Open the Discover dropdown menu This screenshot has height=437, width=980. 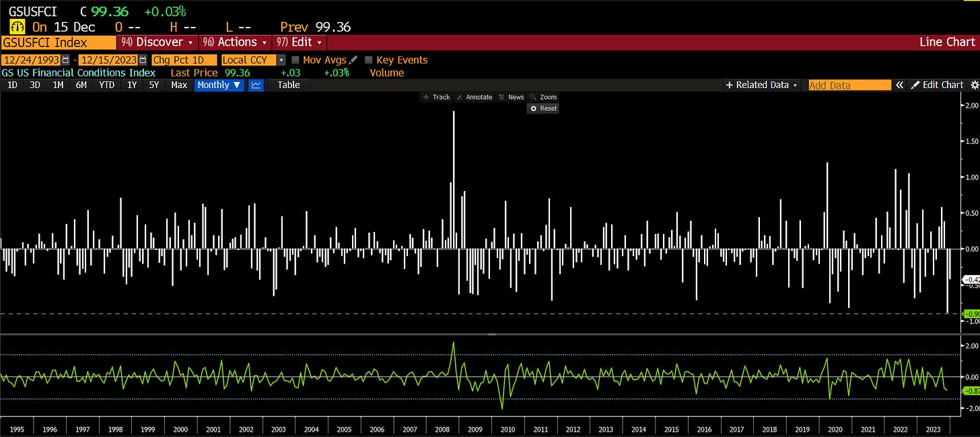tap(158, 42)
